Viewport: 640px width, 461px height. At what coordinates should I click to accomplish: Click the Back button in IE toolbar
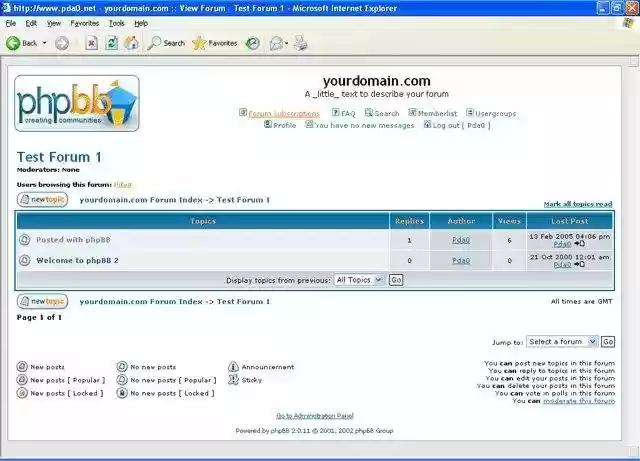[21, 43]
